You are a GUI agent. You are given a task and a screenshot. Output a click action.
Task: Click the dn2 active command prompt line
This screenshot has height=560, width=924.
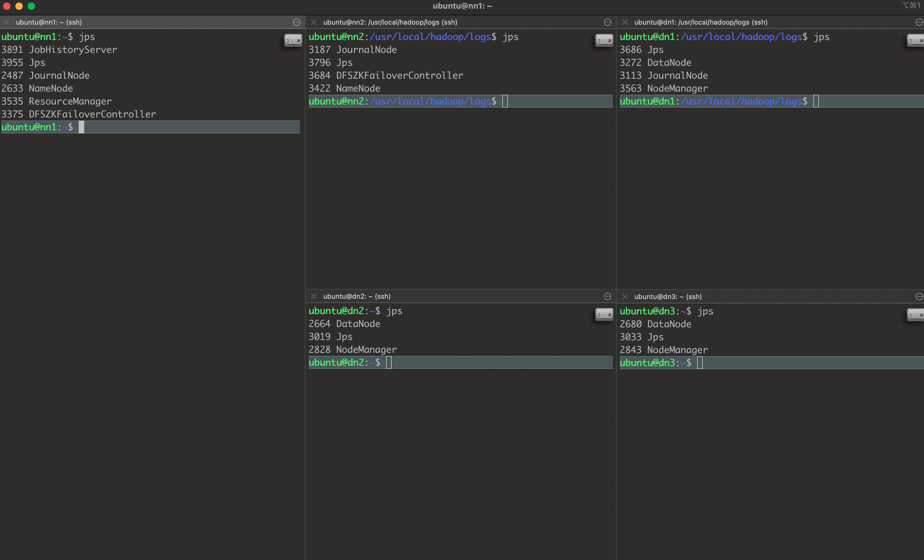[461, 362]
